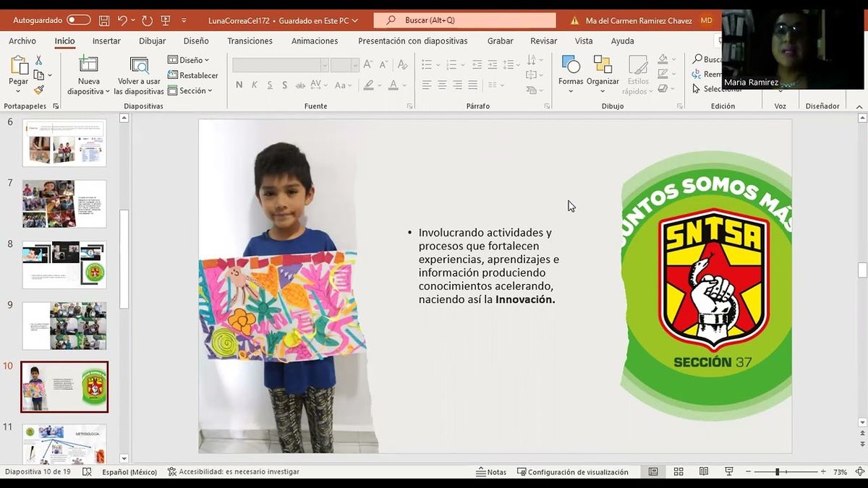This screenshot has width=868, height=488.
Task: Toggle underline S formatting
Action: click(270, 85)
